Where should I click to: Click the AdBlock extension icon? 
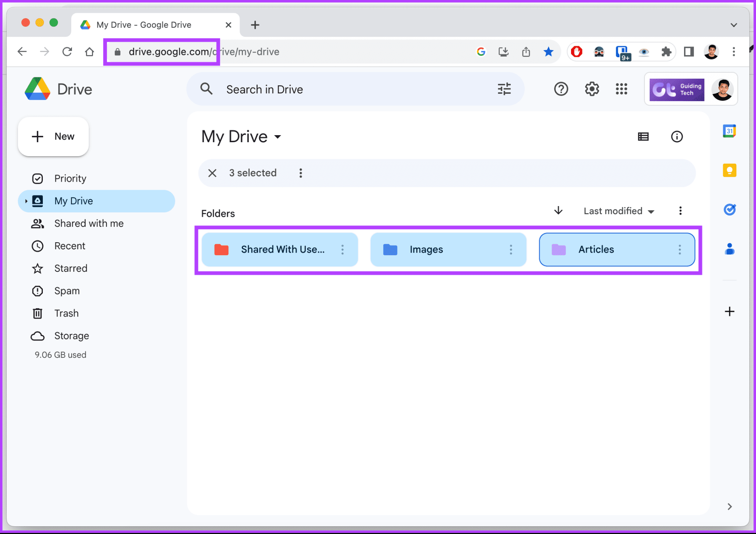pyautogui.click(x=577, y=52)
